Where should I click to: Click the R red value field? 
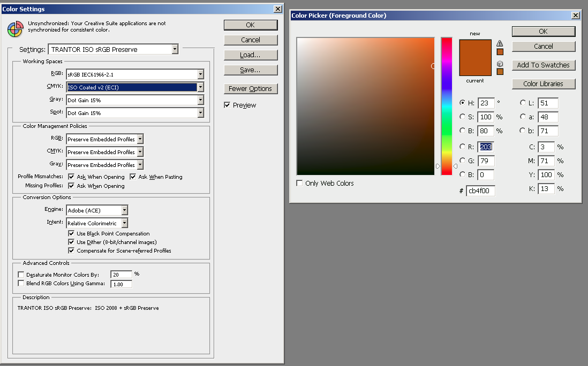pos(486,147)
